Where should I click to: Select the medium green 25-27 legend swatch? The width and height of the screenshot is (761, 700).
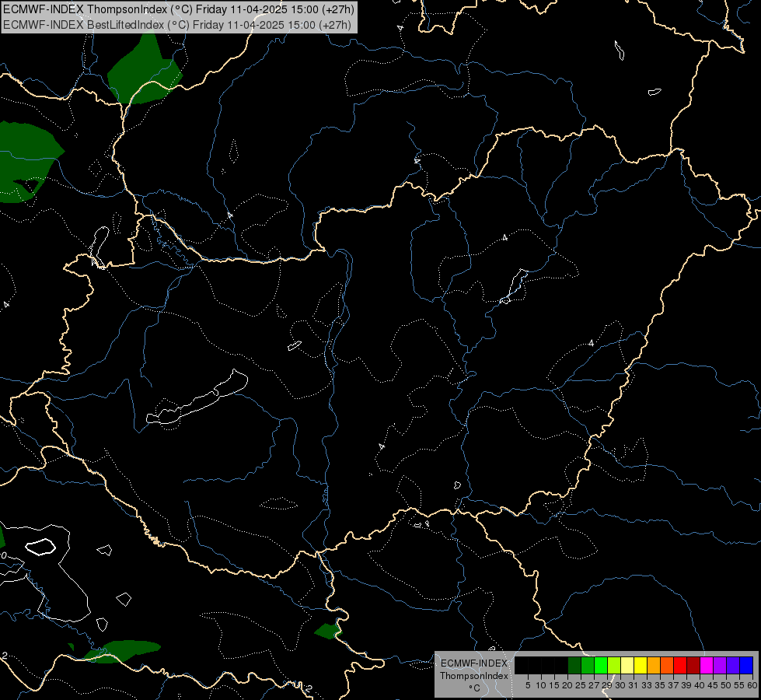pyautogui.click(x=588, y=665)
